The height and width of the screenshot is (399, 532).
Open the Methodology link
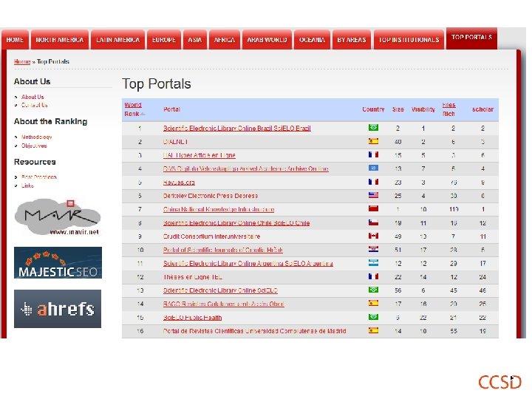[37, 137]
